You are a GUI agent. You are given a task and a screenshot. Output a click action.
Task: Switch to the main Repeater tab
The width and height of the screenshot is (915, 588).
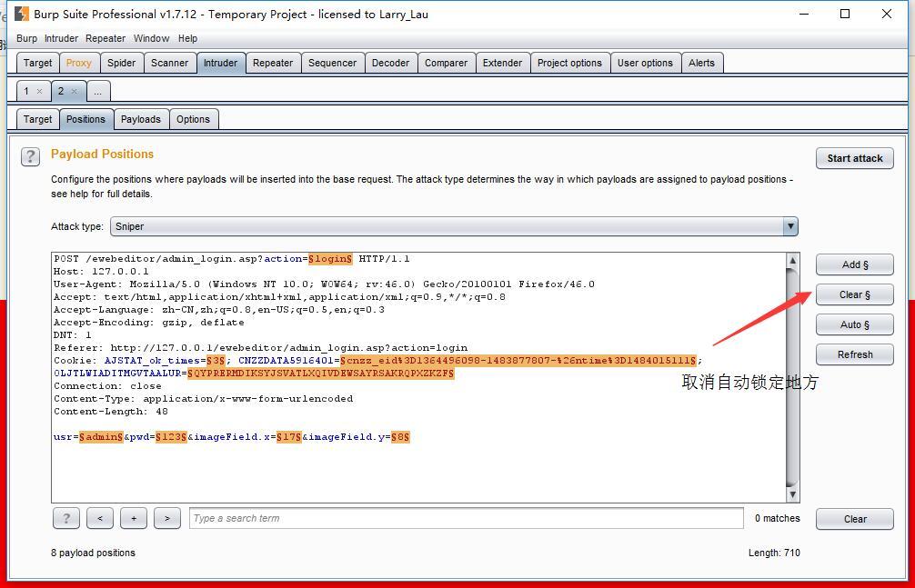[x=273, y=63]
